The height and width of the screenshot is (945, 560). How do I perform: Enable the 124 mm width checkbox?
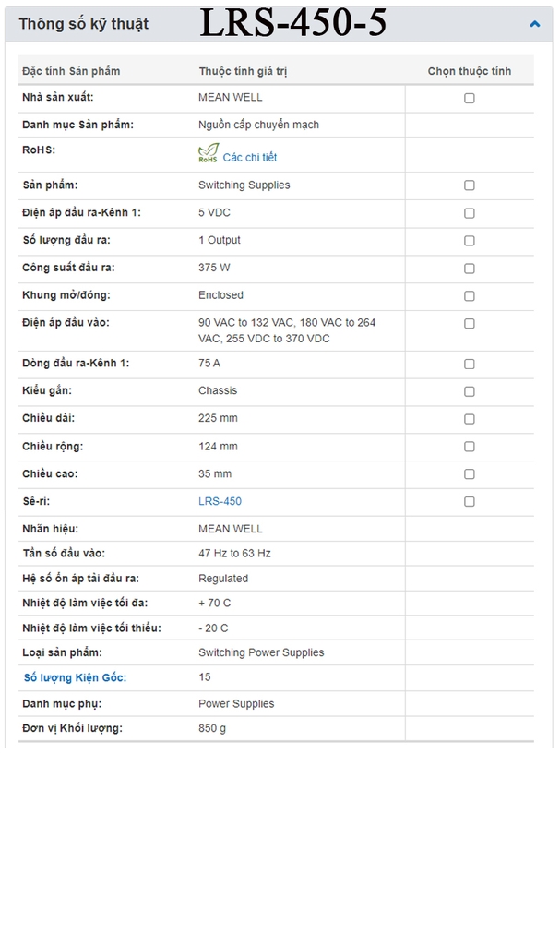(x=470, y=447)
